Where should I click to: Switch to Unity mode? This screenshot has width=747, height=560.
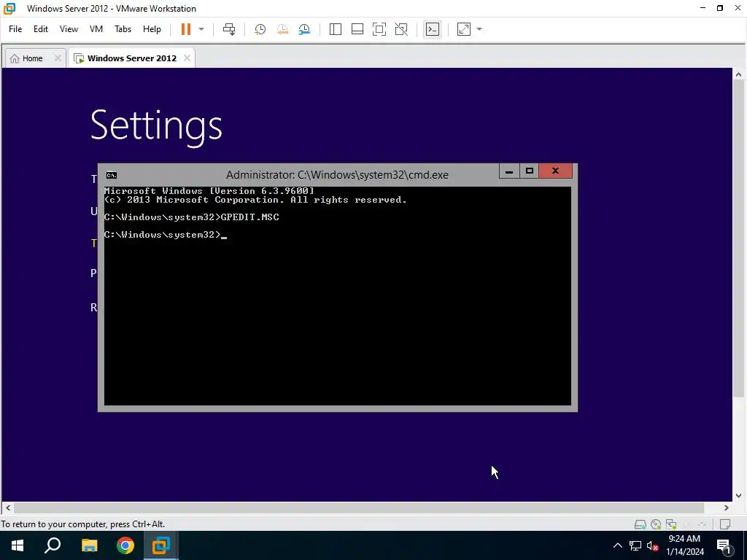click(401, 29)
